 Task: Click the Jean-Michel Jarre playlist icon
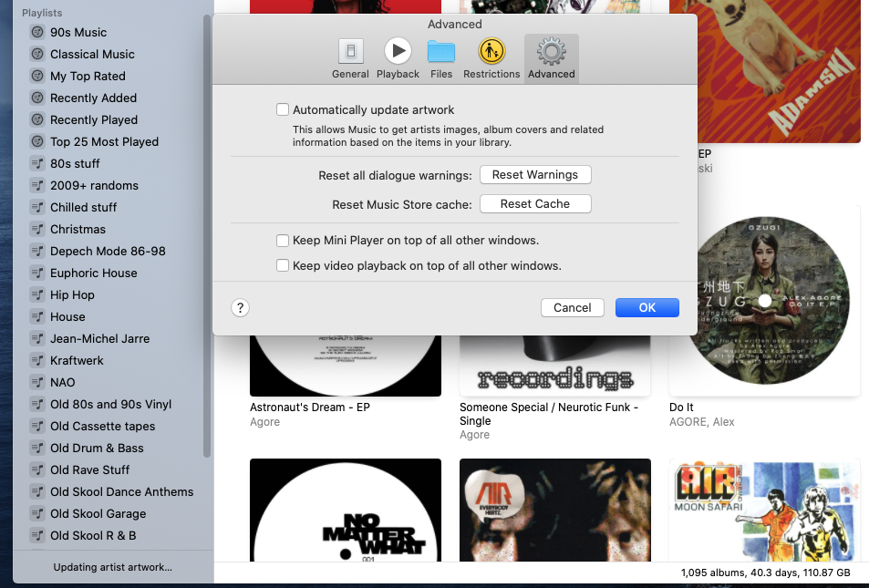[x=37, y=338]
